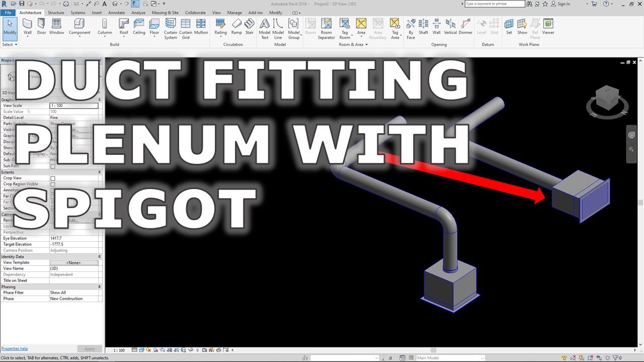Screen dimensions: 644x362
Task: Toggle the Crop View checkbox
Action: 53,178
